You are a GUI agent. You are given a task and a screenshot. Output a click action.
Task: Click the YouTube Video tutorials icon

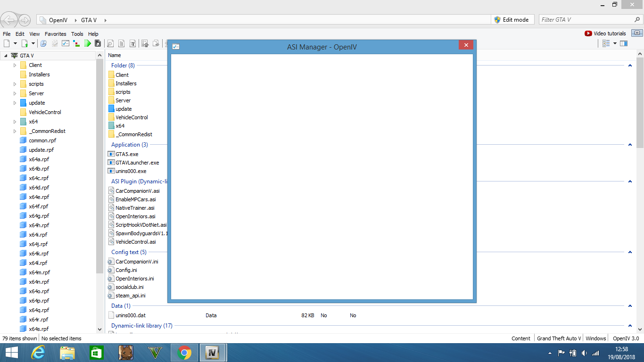[588, 33]
